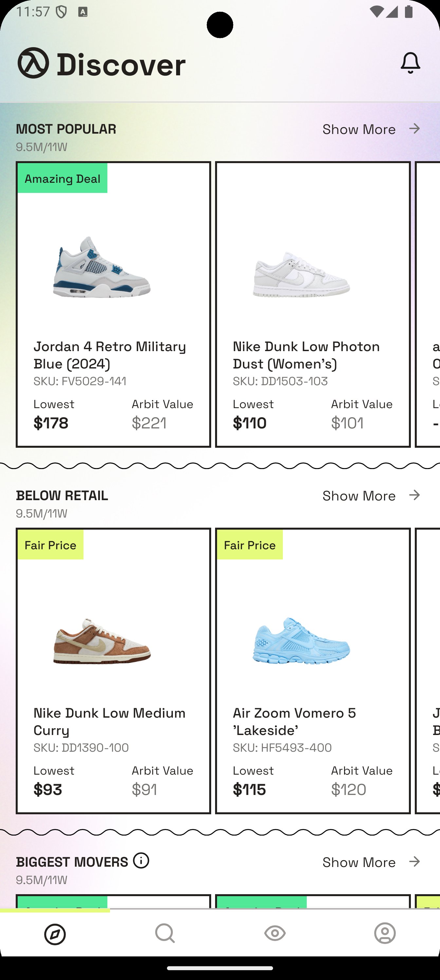Open Jordan 4 Retro Military Blue card
This screenshot has width=440, height=980.
point(113,304)
